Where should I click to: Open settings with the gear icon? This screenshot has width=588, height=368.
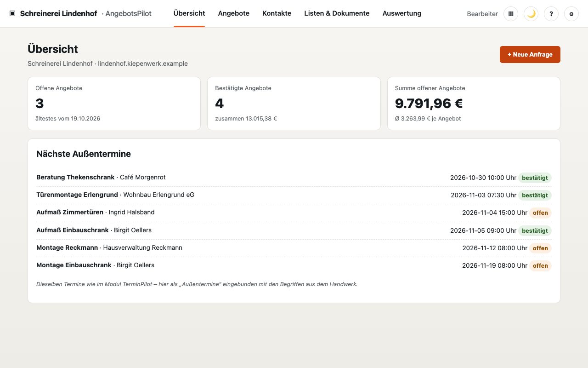coord(571,14)
